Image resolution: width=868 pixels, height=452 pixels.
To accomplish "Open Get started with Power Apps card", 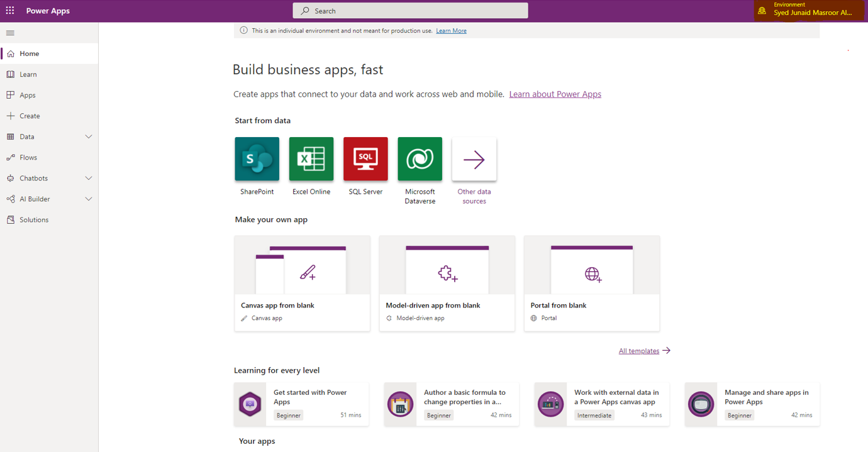I will click(x=301, y=404).
